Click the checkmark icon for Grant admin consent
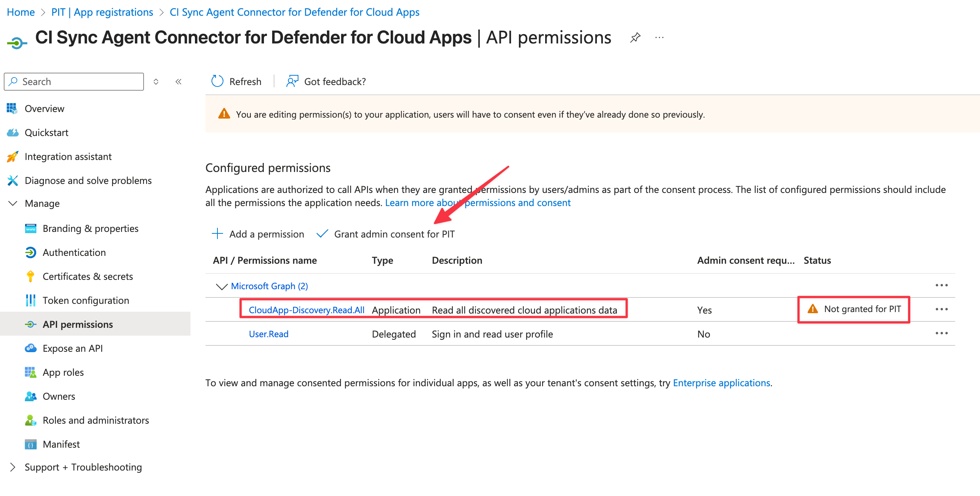Viewport: 980px width, 496px height. pos(322,233)
